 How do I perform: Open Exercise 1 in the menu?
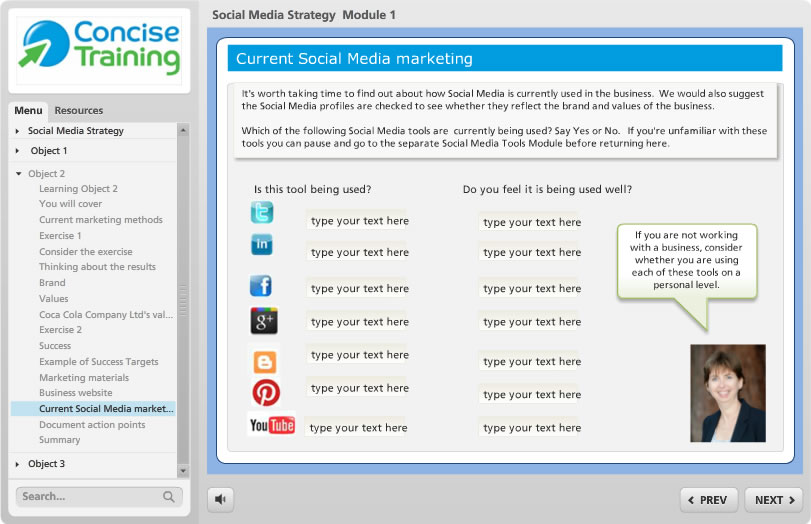pos(60,236)
